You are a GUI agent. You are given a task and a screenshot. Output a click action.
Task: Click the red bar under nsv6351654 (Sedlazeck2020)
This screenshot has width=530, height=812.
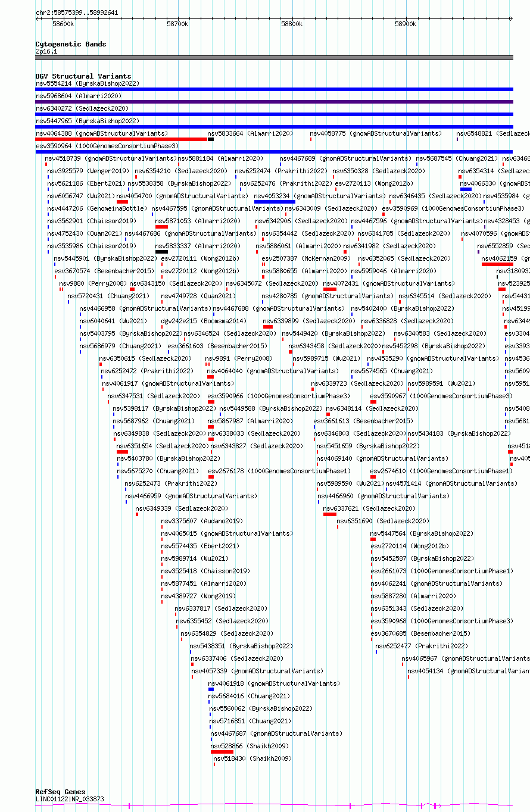pos(122,452)
